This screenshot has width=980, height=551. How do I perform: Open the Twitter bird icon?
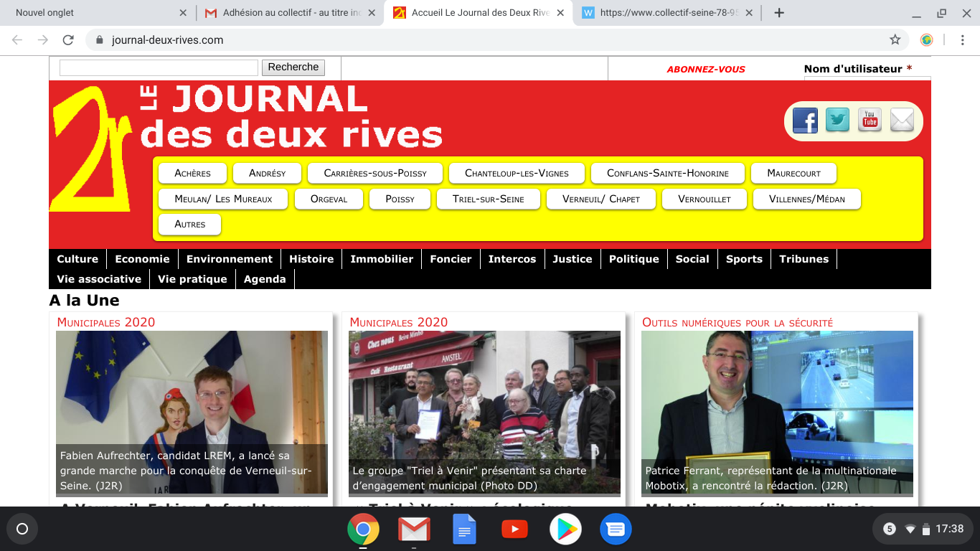tap(837, 120)
